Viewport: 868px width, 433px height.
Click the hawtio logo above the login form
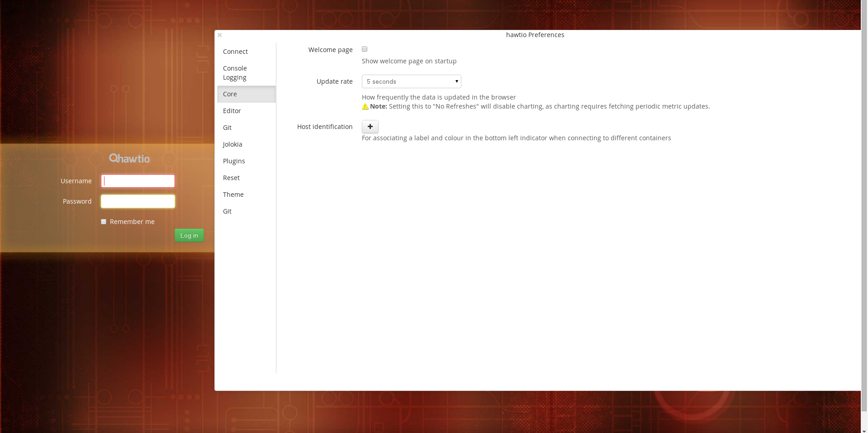[129, 158]
